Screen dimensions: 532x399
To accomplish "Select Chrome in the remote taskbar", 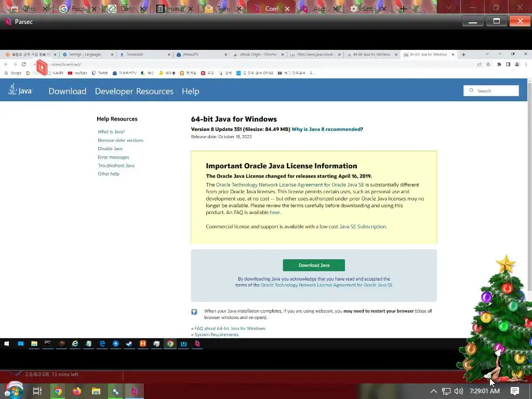I will tap(170, 344).
